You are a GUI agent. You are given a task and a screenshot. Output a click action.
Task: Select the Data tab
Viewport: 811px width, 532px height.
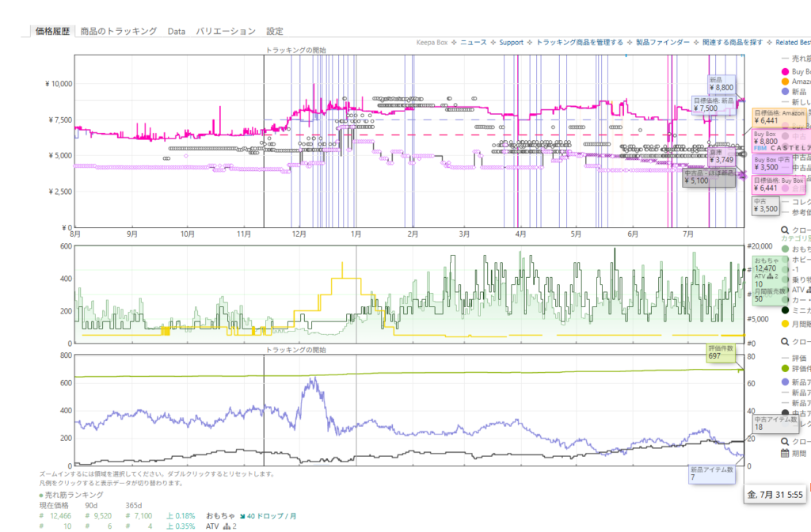177,31
